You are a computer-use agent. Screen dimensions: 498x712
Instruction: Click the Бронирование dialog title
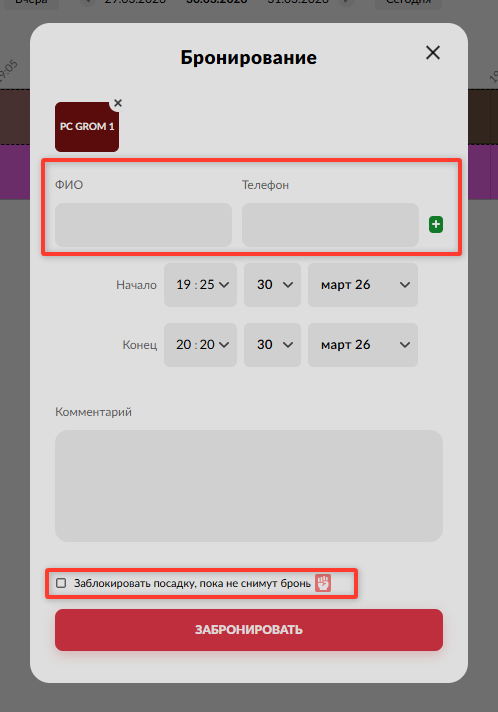coord(248,58)
